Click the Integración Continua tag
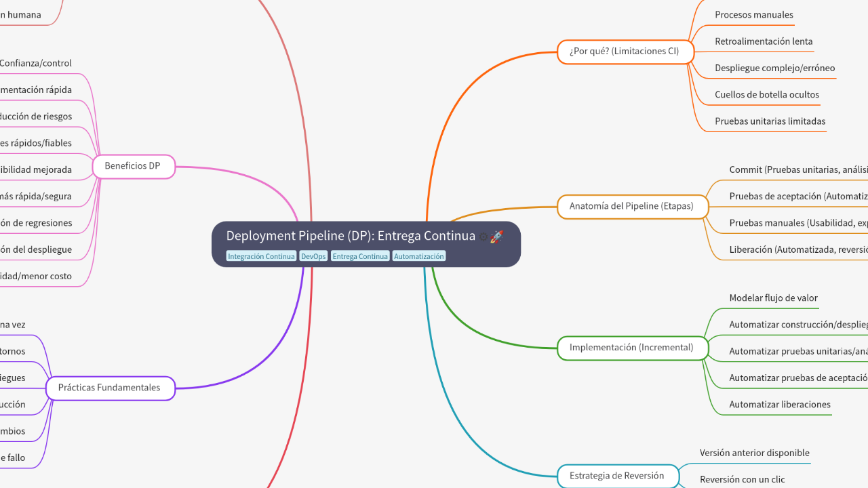Viewport: 868px width, 488px height. pyautogui.click(x=261, y=256)
